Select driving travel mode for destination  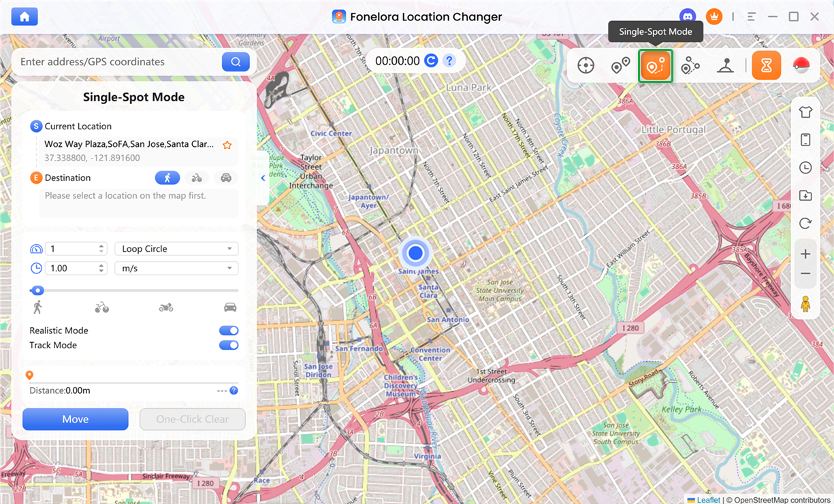tap(226, 178)
